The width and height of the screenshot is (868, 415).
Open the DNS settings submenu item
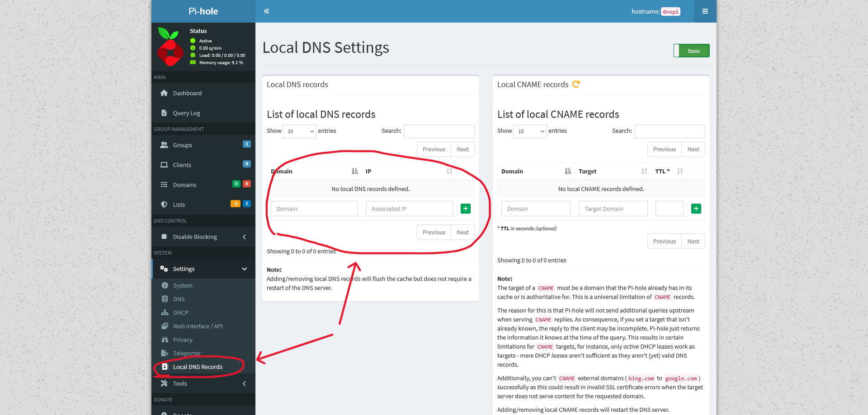click(203, 299)
